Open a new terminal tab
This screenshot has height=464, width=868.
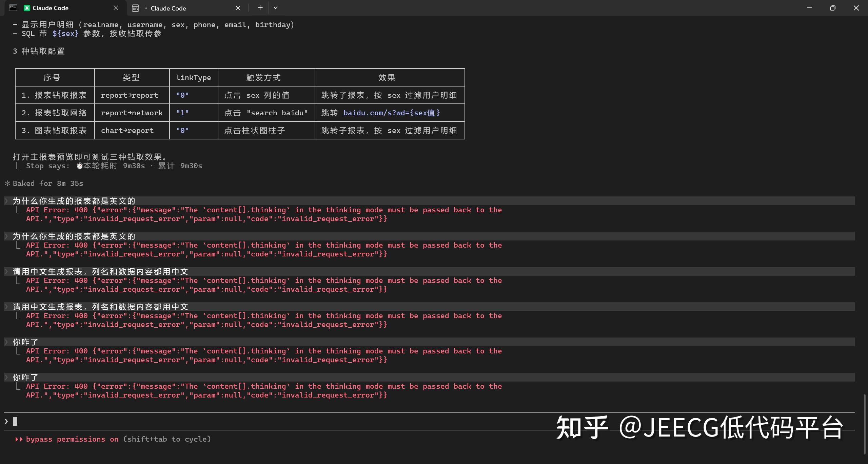(260, 8)
